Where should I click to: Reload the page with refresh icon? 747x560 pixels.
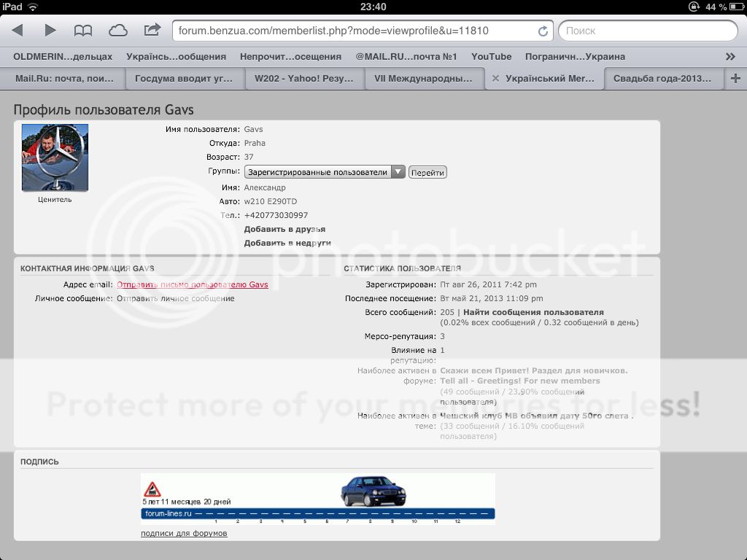543,31
